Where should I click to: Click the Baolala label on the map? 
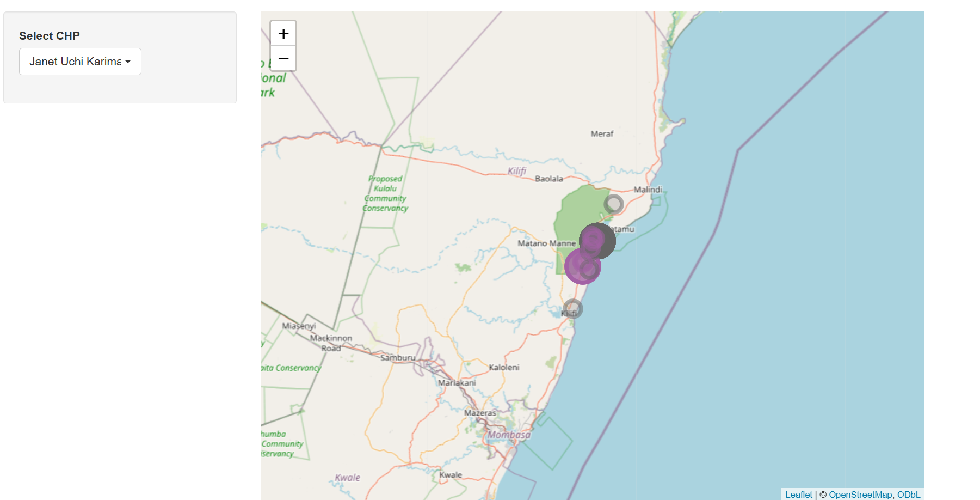click(549, 179)
